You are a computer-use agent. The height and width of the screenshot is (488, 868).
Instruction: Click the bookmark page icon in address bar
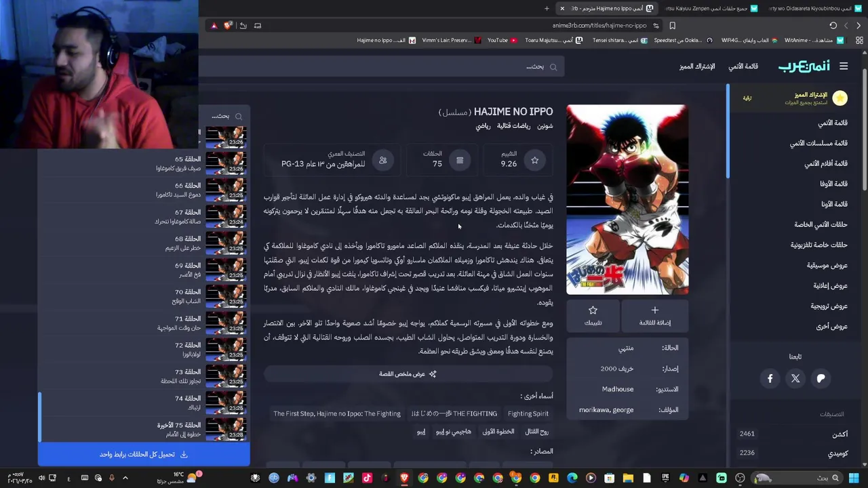(672, 26)
